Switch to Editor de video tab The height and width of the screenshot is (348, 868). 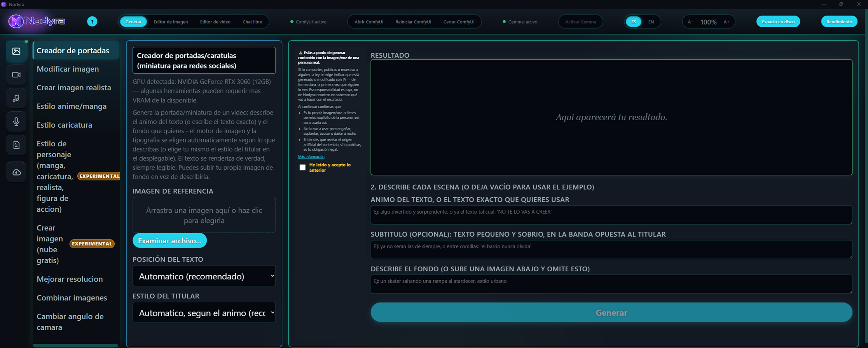click(215, 22)
